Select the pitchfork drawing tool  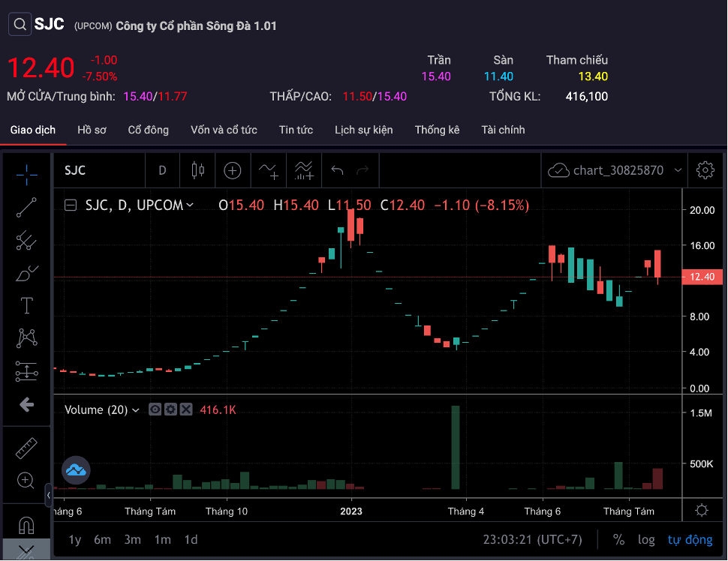pos(26,240)
